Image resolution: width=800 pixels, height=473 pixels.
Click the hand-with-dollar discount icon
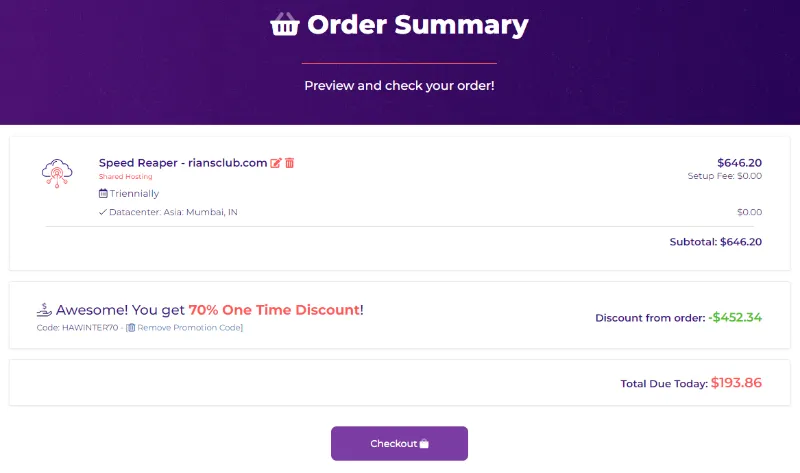tap(44, 310)
